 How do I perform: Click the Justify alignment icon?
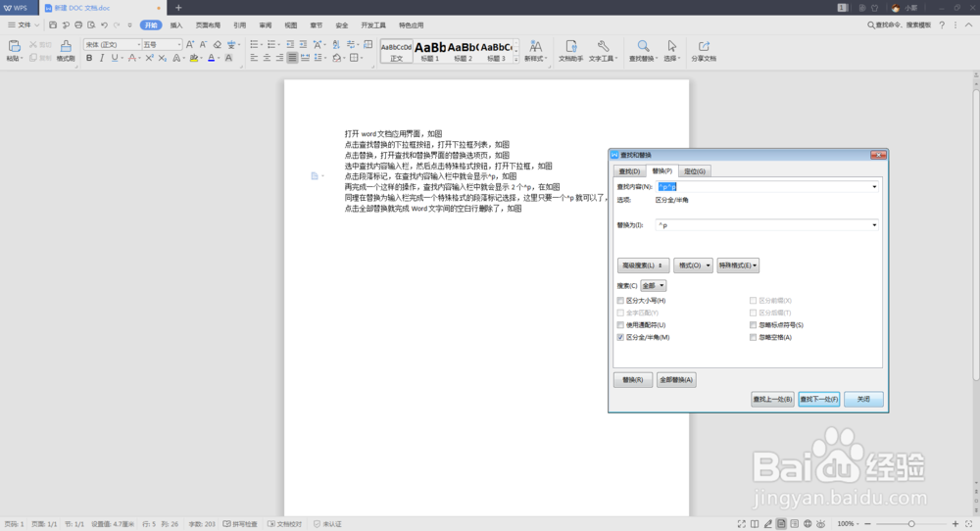[x=292, y=58]
